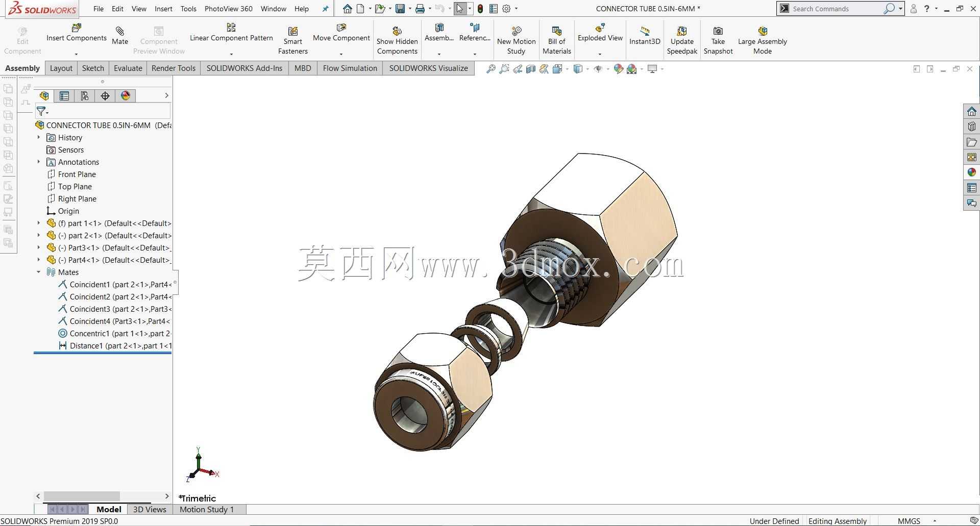Viewport: 980px width, 526px height.
Task: Toggle Large Assembly Mode
Action: 762,40
